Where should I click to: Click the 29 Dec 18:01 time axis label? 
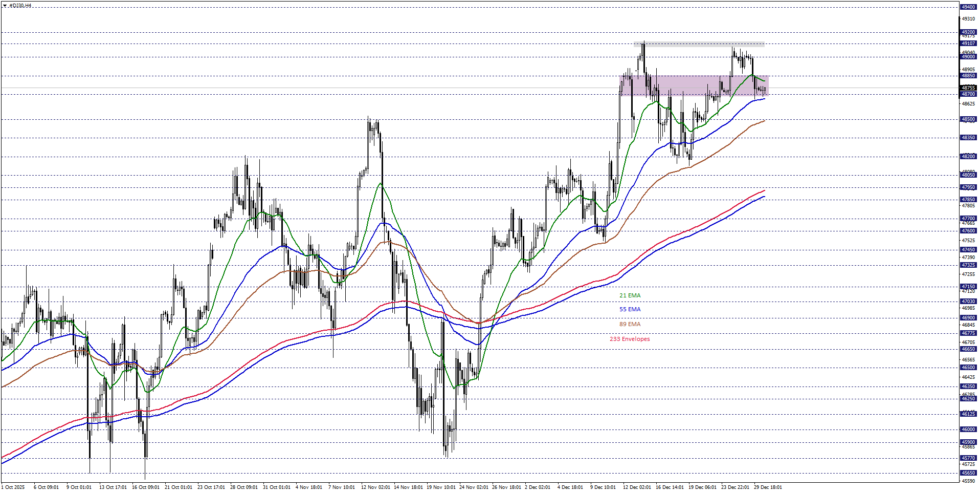click(768, 487)
